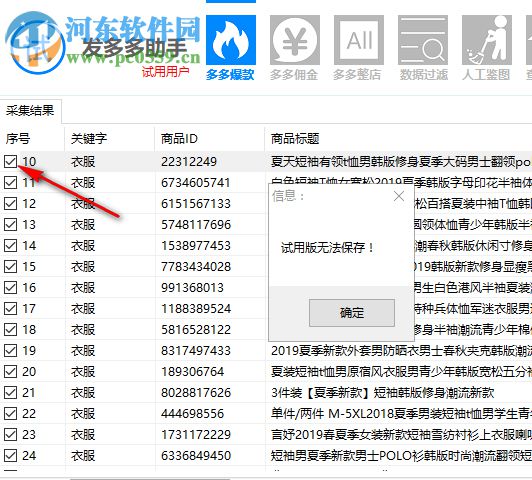Viewport: 532px width, 480px height.
Task: Confirm the dialog with 确定 button
Action: pos(352,313)
